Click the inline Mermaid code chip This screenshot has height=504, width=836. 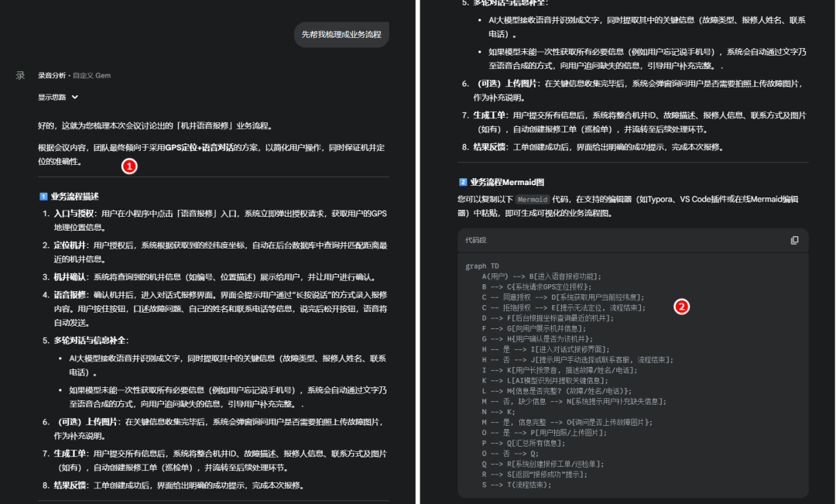point(532,200)
